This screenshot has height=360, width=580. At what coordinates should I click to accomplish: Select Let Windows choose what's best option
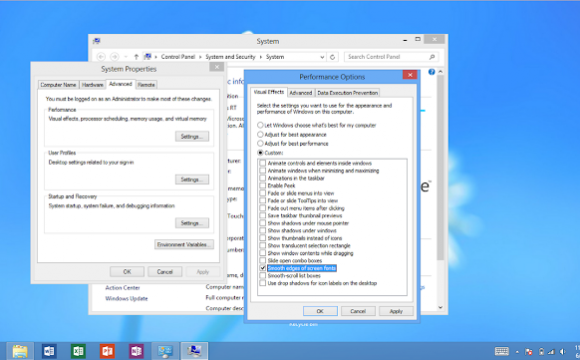260,125
